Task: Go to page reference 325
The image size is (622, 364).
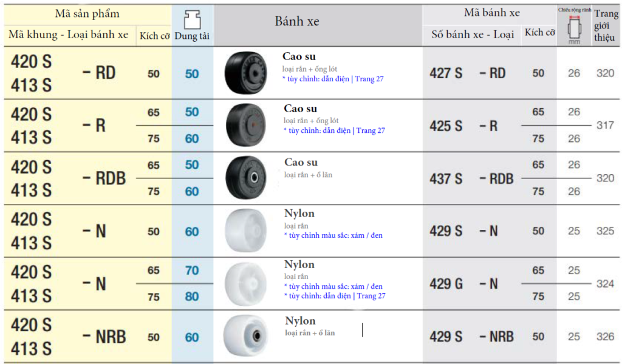Action: click(605, 231)
